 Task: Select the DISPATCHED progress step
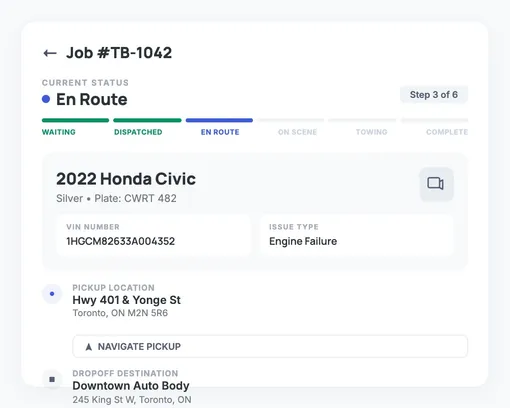[x=138, y=132]
